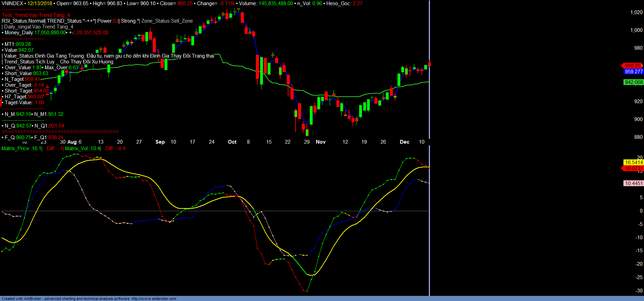Select the Matrix_Vol indicator label
Screen dimensions: 644x301
click(x=83, y=148)
